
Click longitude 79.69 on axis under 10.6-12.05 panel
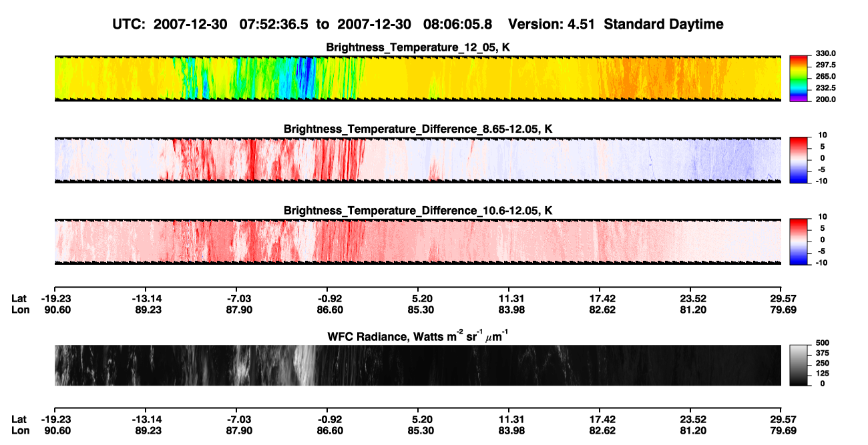coord(782,310)
